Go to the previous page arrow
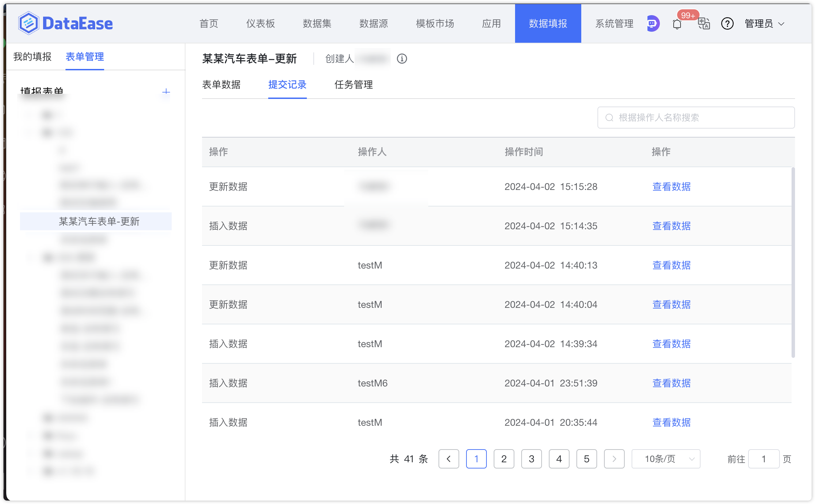The height and width of the screenshot is (504, 815). 449,459
